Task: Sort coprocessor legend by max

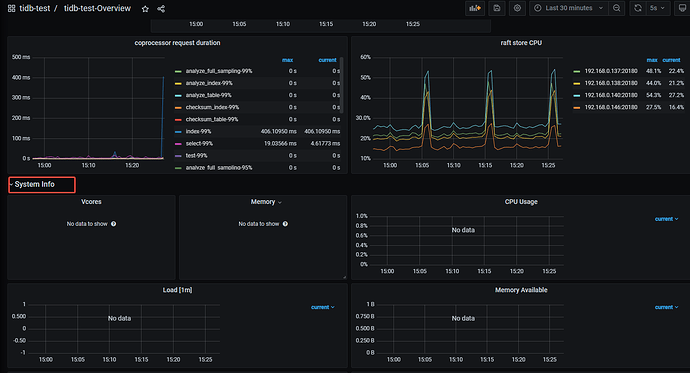Action: coord(287,60)
